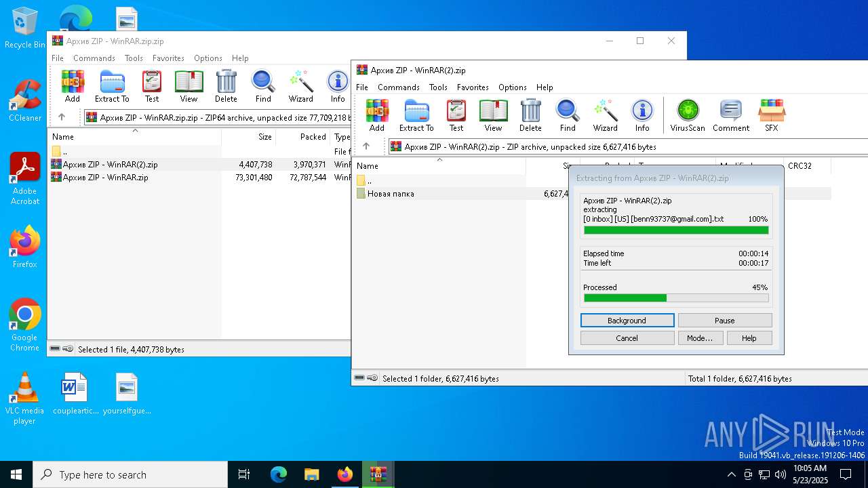The image size is (868, 488).
Task: Open Microsoft Edge from the taskbar
Action: [x=279, y=474]
